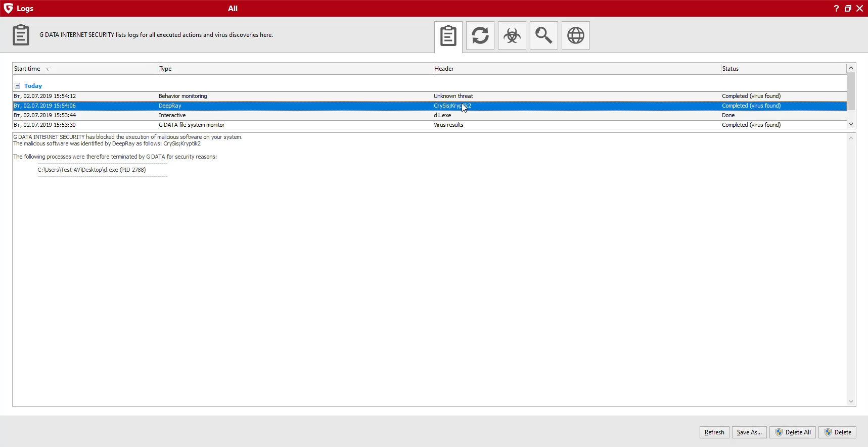
Task: Sort logs by the Start time column
Action: point(85,69)
